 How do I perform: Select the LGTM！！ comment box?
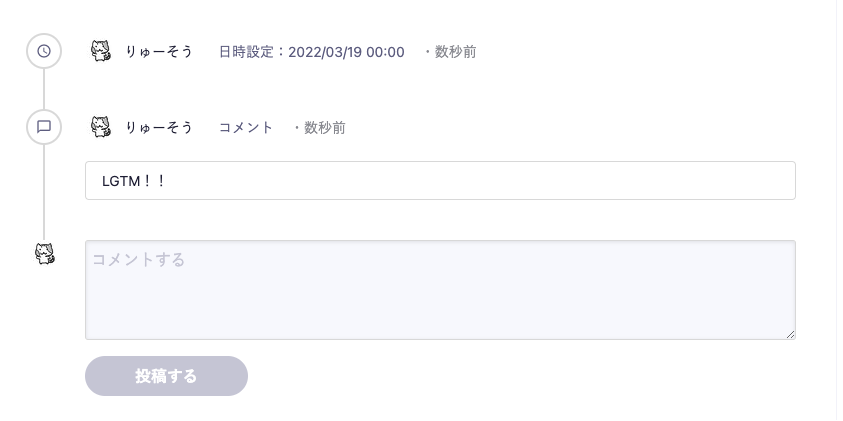(x=440, y=181)
